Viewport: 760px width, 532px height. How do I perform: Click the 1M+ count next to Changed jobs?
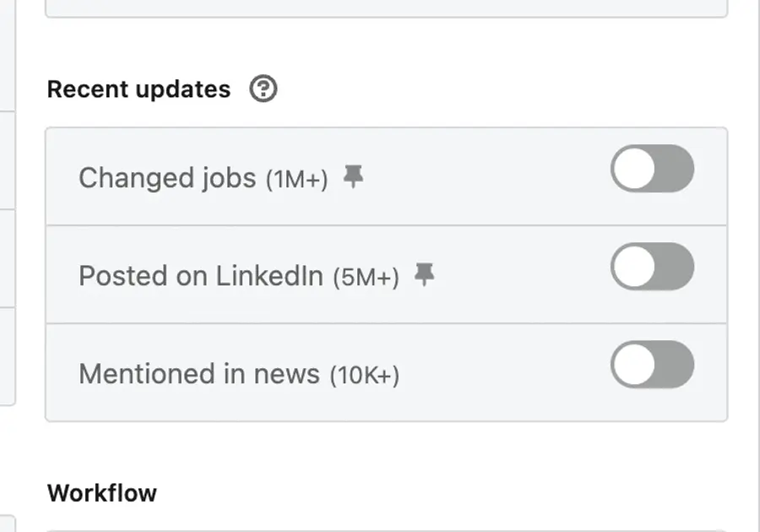(297, 180)
